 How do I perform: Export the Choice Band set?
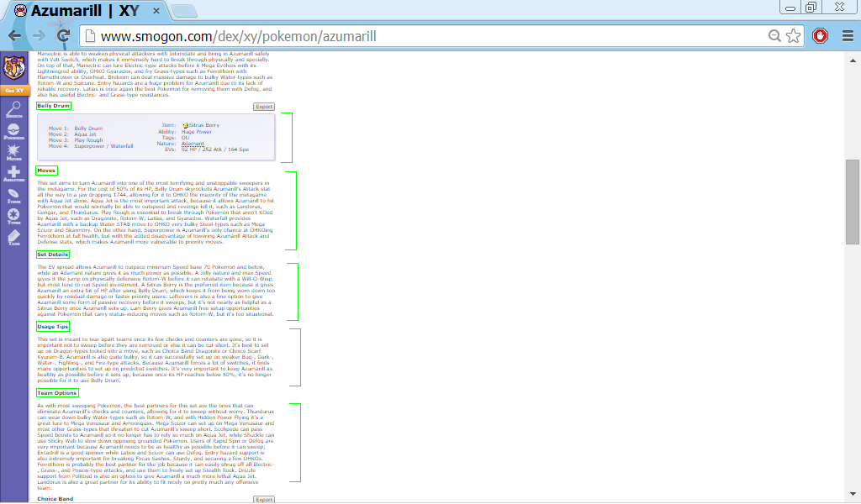click(x=264, y=500)
